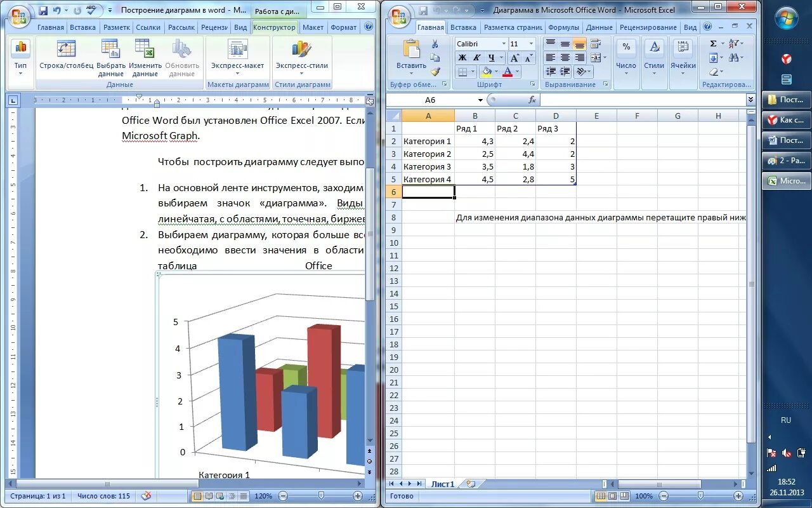Open the Calibri font name dropdown
The height and width of the screenshot is (508, 812).
(504, 44)
